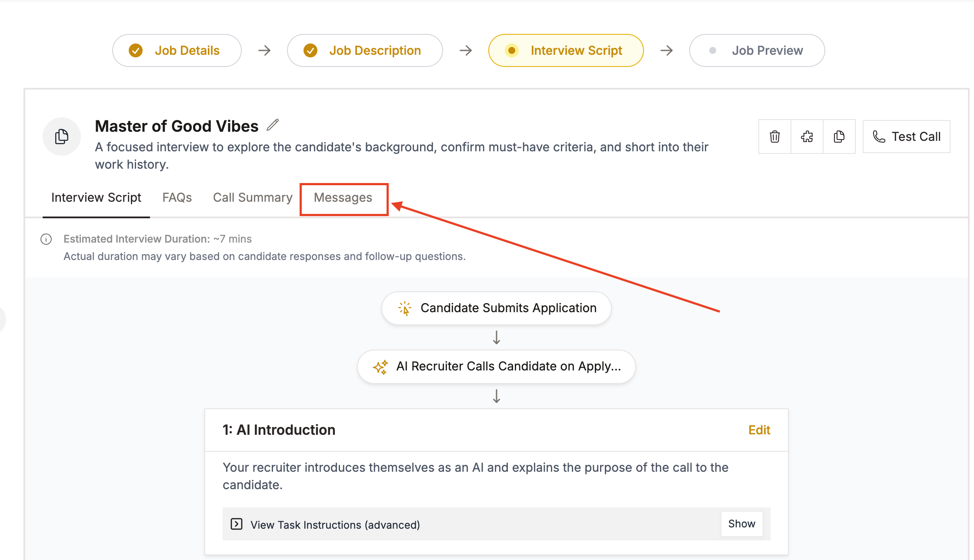
Task: Select the Interview Script tab
Action: click(x=96, y=198)
